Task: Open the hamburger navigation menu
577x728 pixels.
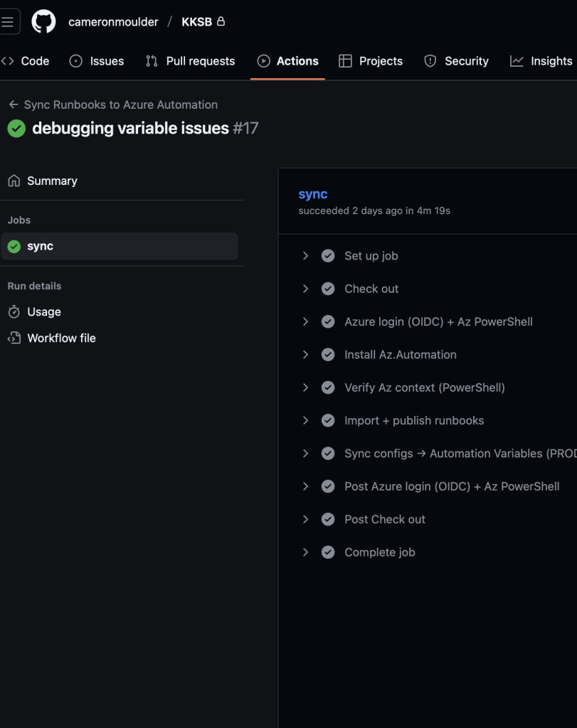Action: pos(8,21)
